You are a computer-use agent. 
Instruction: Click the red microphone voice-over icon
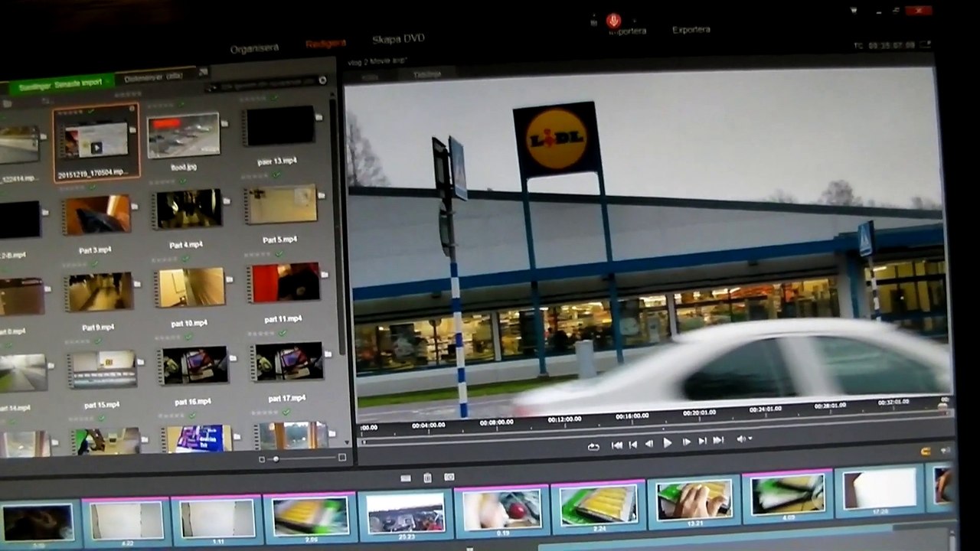612,21
